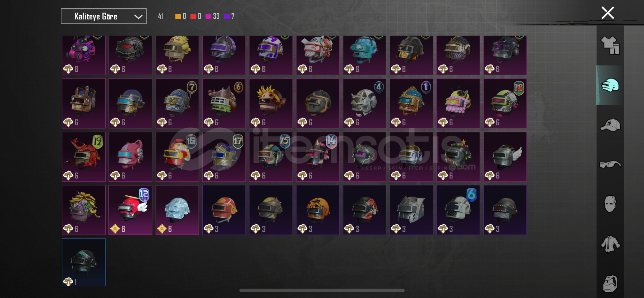Open the outfit sets category icon
The width and height of the screenshot is (644, 298).
coord(610,45)
